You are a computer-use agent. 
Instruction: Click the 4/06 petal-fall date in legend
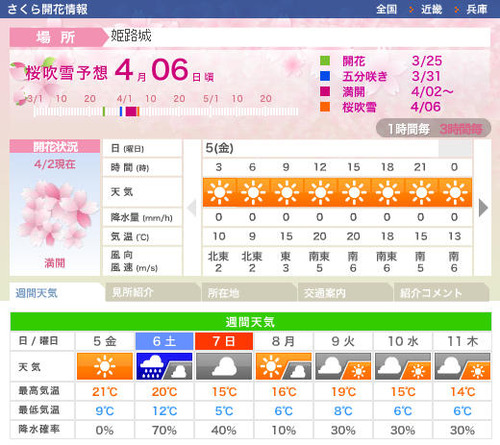point(426,107)
